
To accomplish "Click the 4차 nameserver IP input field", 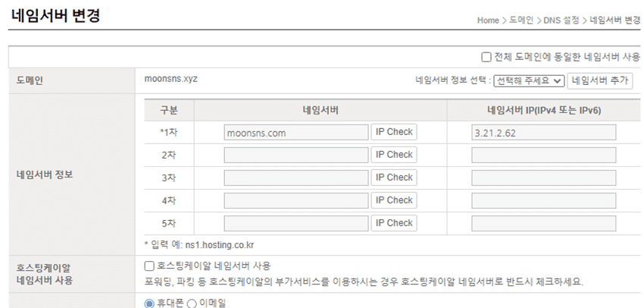I will [544, 201].
